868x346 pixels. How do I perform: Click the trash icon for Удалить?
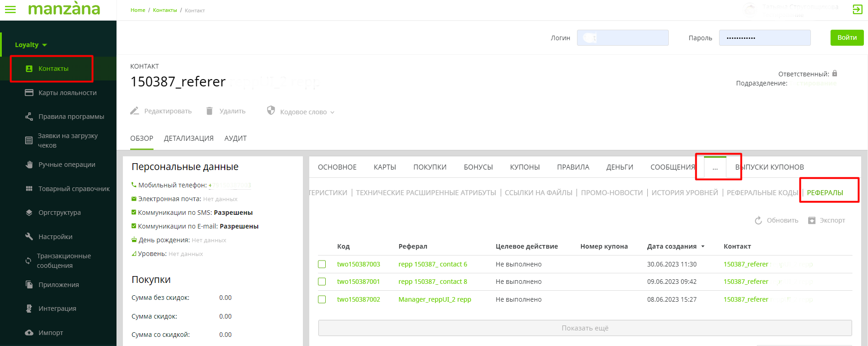tap(209, 111)
